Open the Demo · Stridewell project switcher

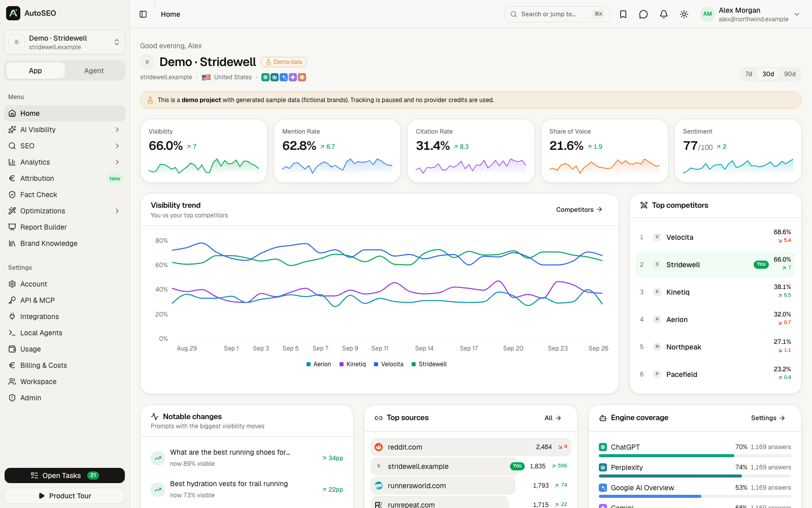tap(64, 42)
